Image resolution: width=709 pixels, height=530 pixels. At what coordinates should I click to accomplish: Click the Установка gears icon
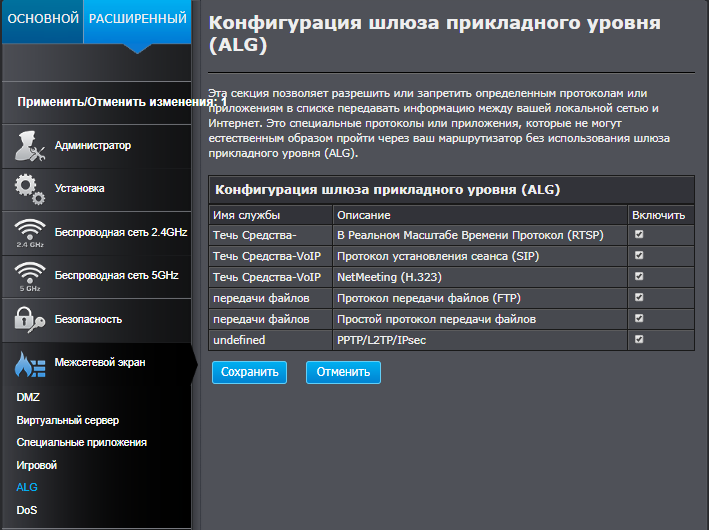30,189
